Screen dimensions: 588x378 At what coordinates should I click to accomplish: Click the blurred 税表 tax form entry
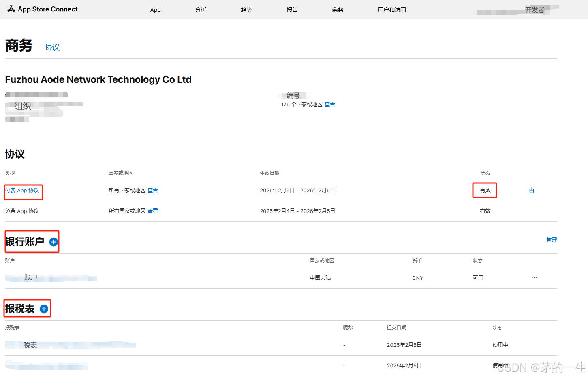coord(71,345)
